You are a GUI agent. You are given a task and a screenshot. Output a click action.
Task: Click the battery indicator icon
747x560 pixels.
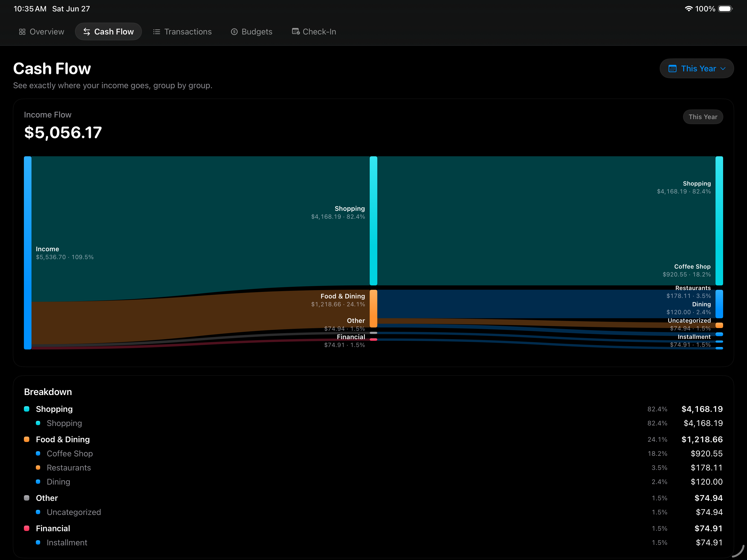(725, 9)
